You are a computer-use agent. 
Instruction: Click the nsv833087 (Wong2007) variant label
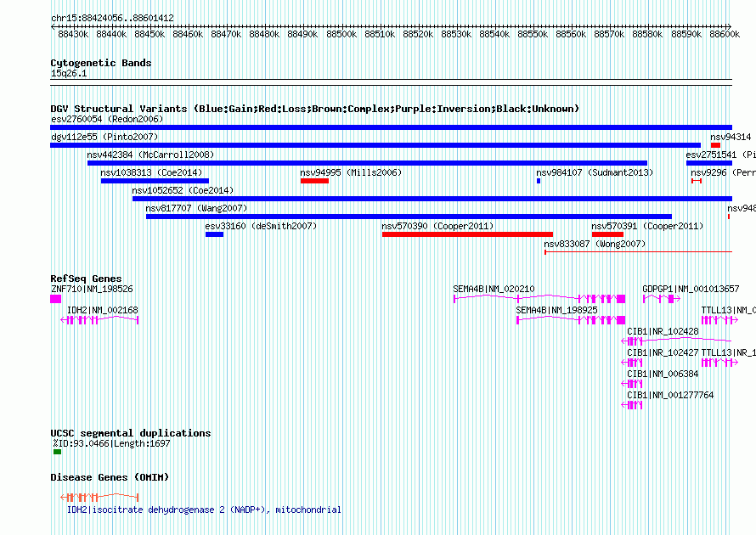point(595,244)
